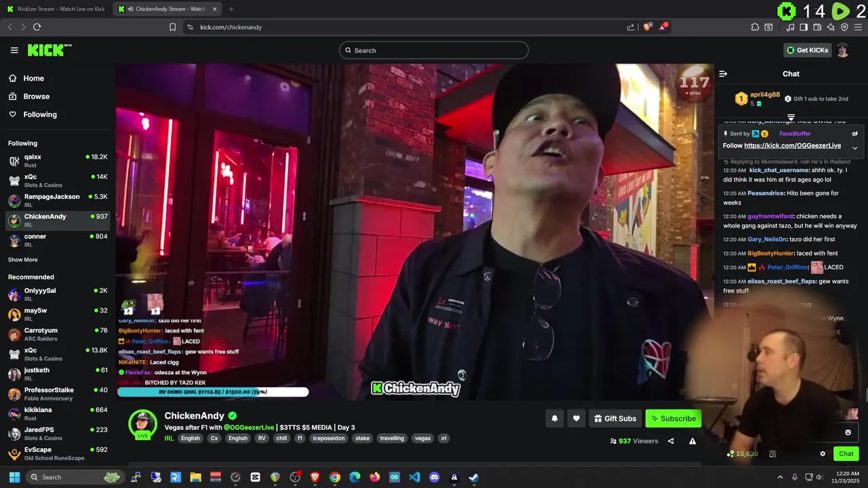Open Steam from taskbar
Viewport: 868px width, 488px height.
coord(473,477)
